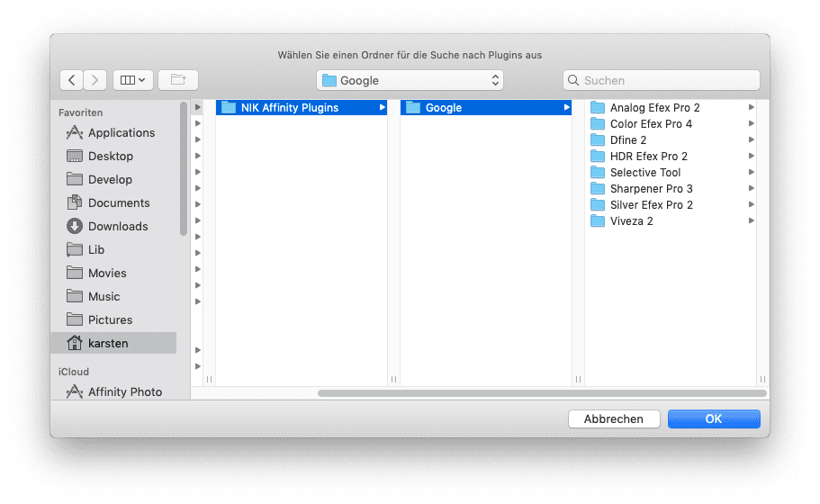Screen dimensions: 820x504
Task: Open the Google path popup menu
Action: pyautogui.click(x=410, y=80)
